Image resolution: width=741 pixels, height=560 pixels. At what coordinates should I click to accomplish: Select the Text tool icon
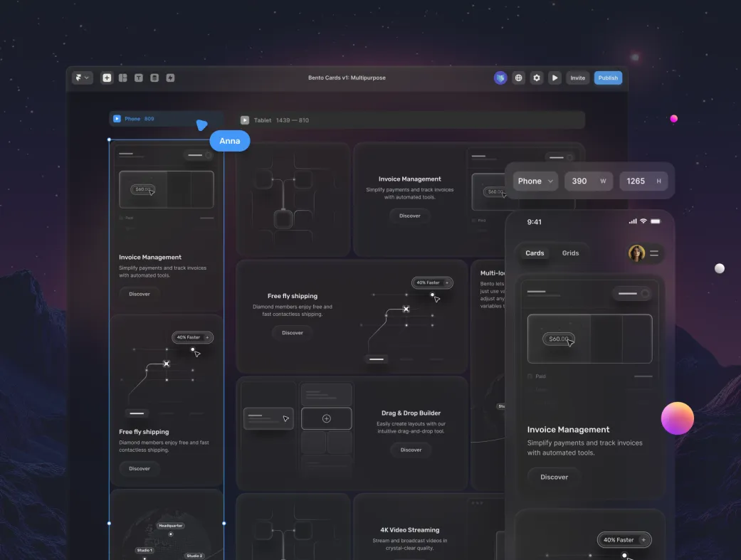tap(139, 78)
